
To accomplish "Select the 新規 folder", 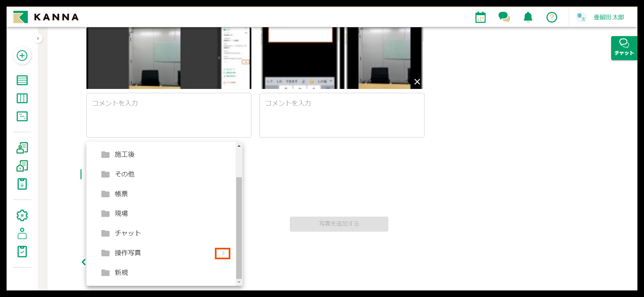I will [x=121, y=272].
